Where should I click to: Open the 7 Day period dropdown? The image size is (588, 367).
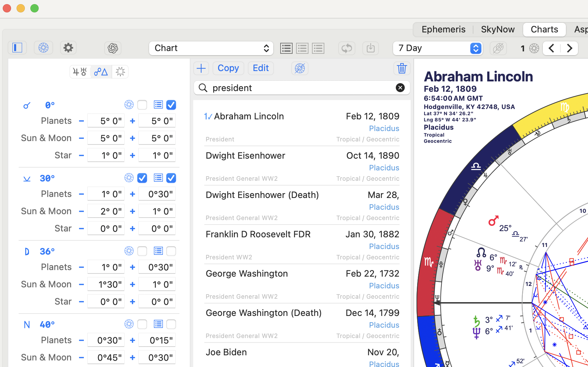click(437, 48)
